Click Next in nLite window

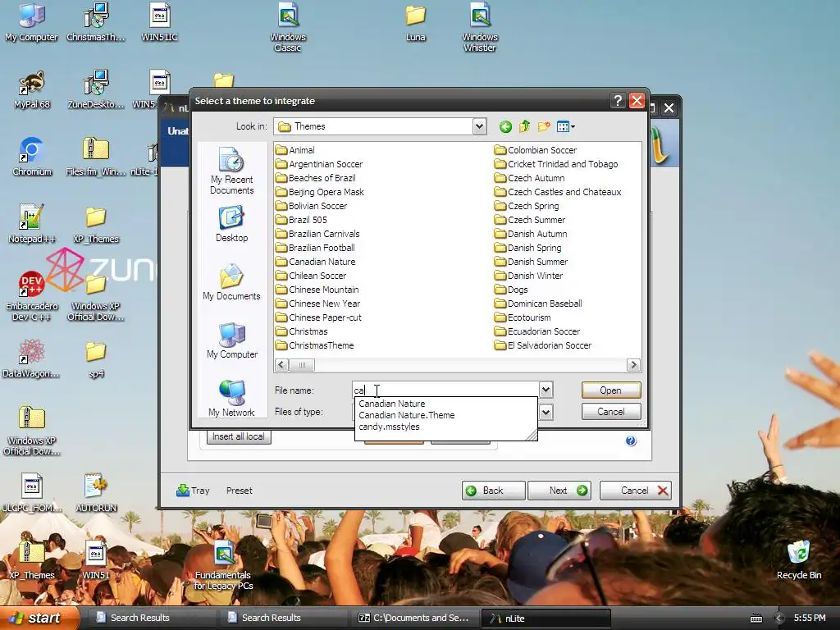tap(559, 491)
